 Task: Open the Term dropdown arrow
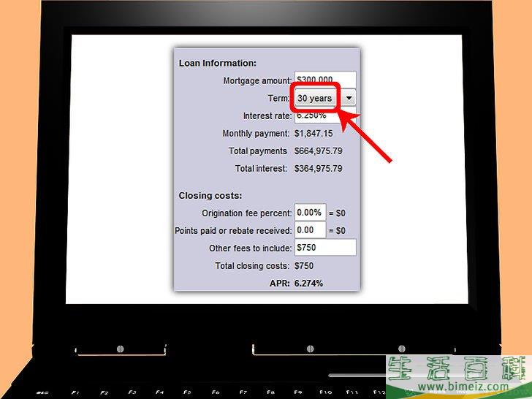tap(349, 99)
